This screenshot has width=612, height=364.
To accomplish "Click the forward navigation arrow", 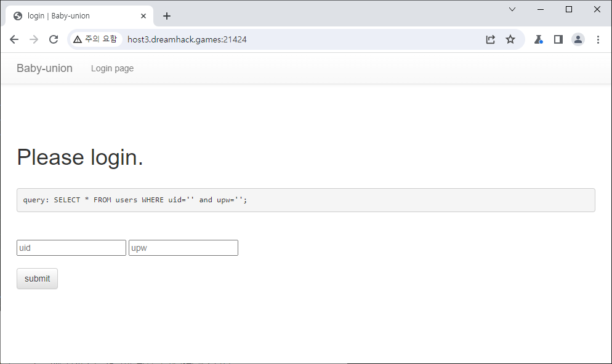I will [x=34, y=39].
